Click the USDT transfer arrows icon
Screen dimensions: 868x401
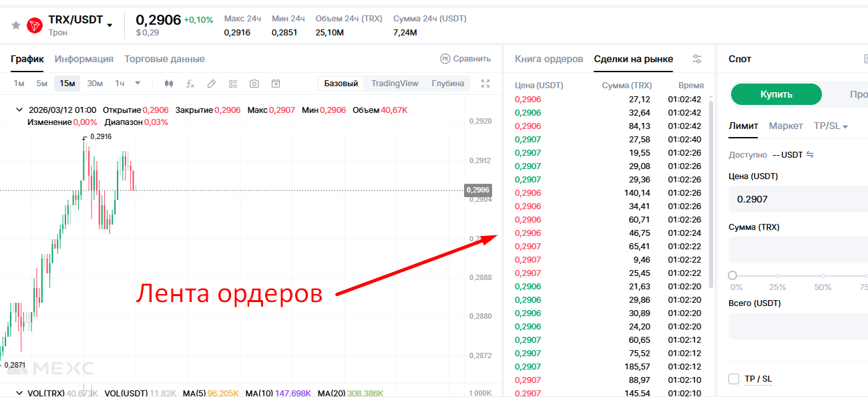[x=810, y=154]
